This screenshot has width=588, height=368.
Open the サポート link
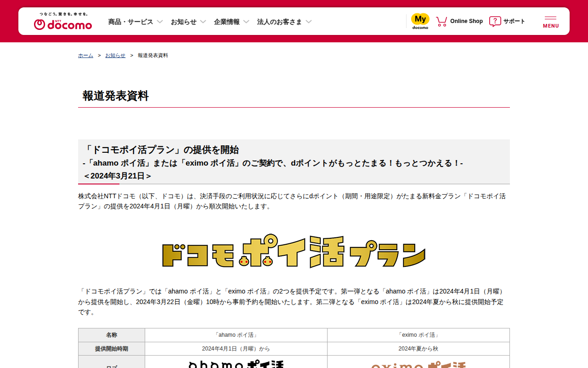tap(514, 21)
